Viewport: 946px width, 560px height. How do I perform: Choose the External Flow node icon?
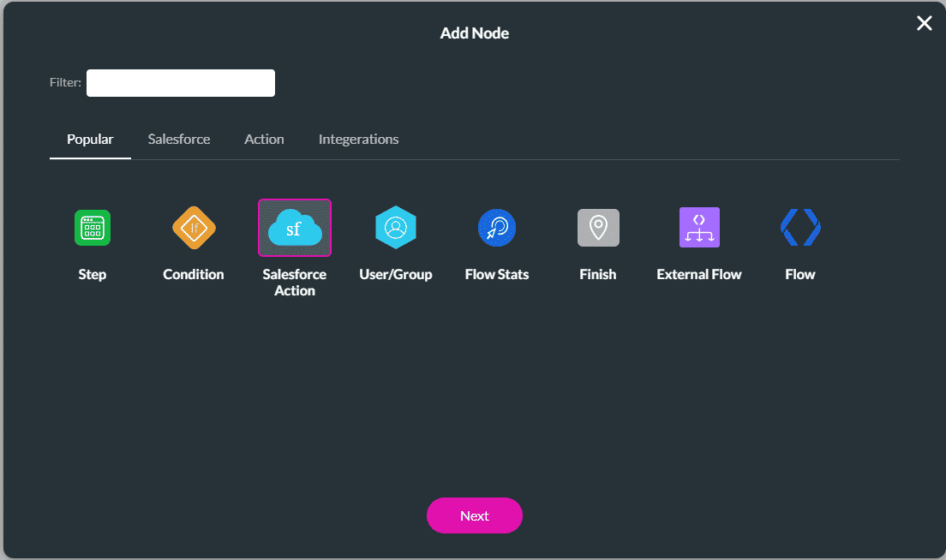point(699,227)
